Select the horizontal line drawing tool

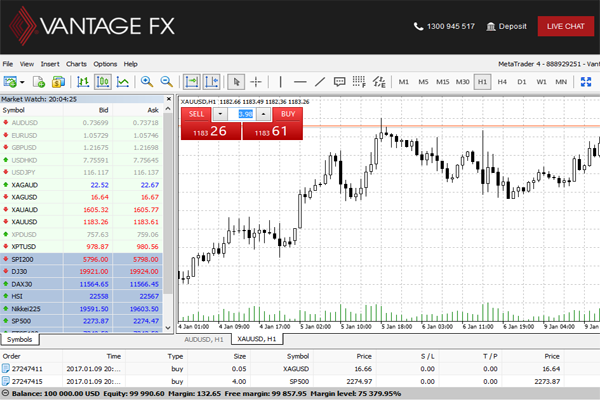[x=300, y=82]
